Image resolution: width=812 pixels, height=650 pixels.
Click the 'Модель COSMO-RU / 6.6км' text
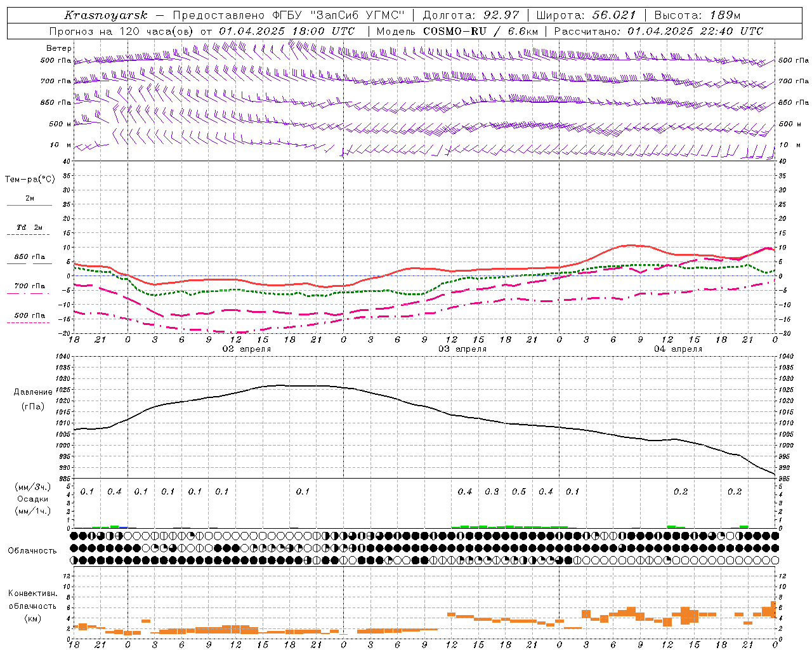click(457, 31)
